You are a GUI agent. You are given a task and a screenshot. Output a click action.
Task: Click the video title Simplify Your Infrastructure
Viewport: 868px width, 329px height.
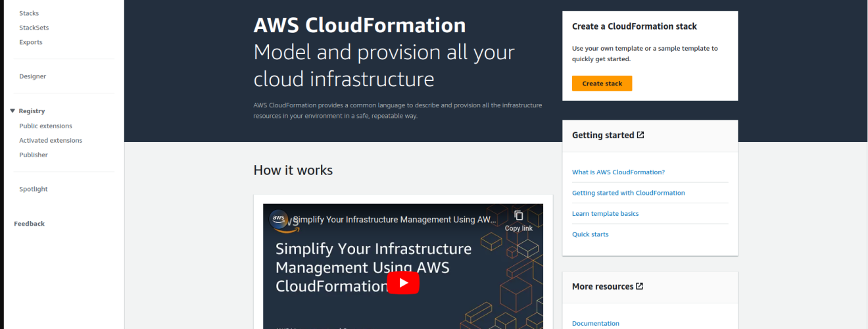(395, 219)
